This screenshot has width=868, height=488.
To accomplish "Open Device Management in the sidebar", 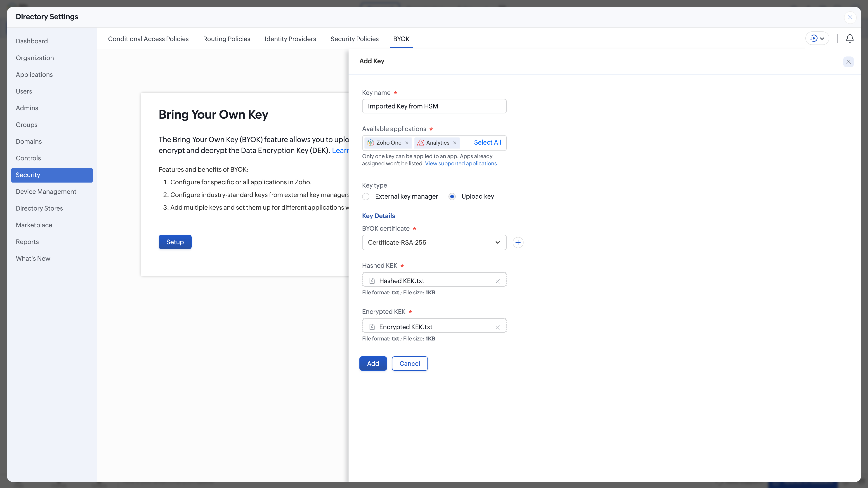I will coord(46,192).
